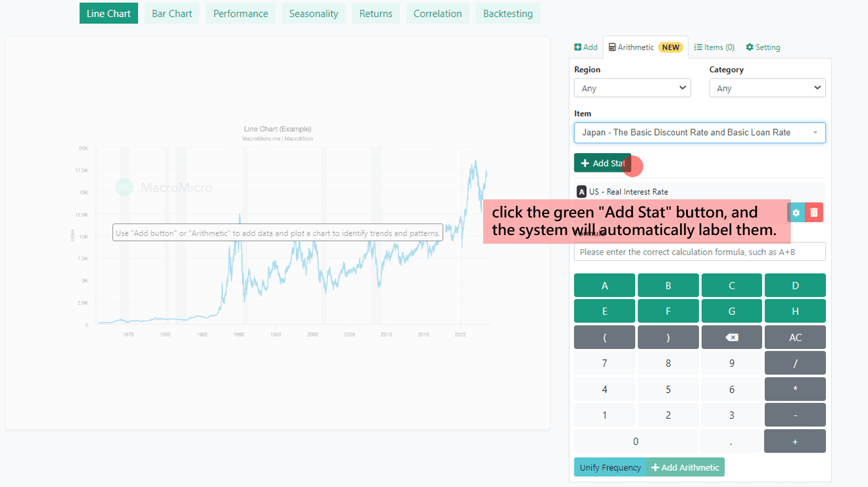This screenshot has height=487, width=868.
Task: Open the Region dropdown
Action: (632, 88)
